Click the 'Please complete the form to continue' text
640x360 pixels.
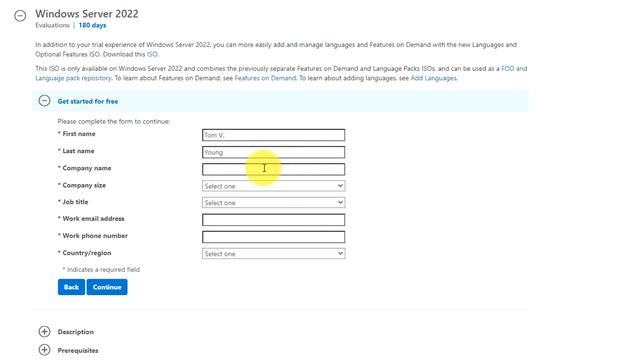(114, 121)
